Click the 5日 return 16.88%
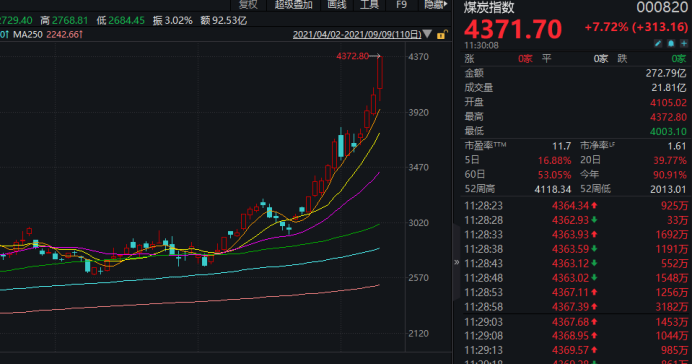This screenshot has width=693, height=364. coord(554,160)
